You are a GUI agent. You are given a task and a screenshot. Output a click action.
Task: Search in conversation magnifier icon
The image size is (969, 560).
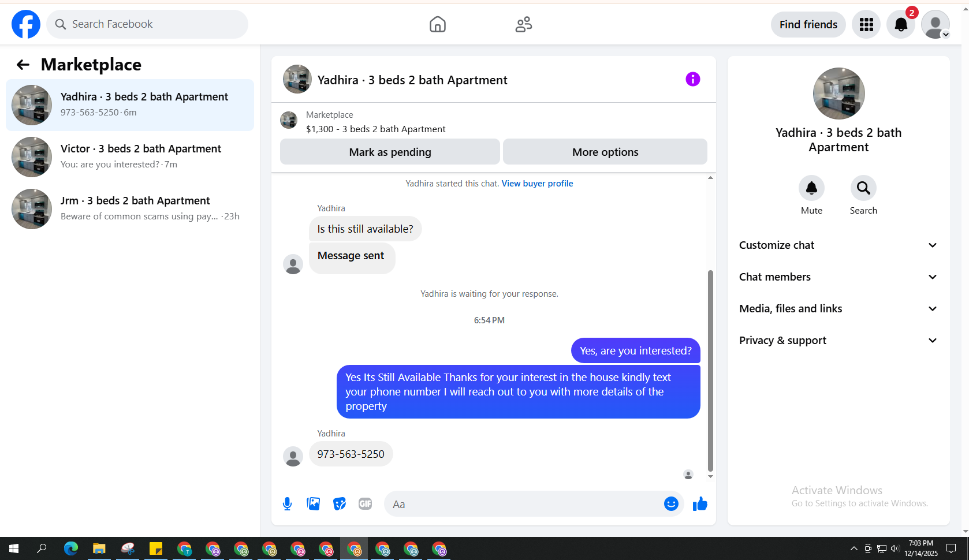point(863,188)
